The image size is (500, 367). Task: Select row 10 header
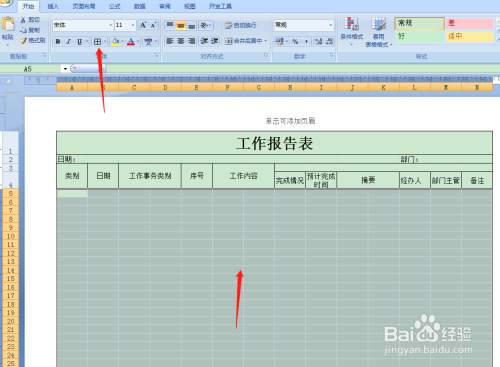(x=11, y=236)
